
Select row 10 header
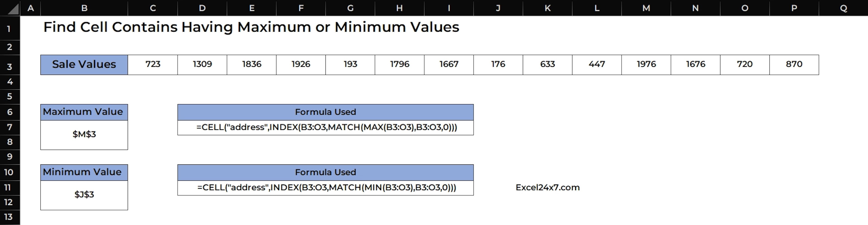click(x=10, y=172)
